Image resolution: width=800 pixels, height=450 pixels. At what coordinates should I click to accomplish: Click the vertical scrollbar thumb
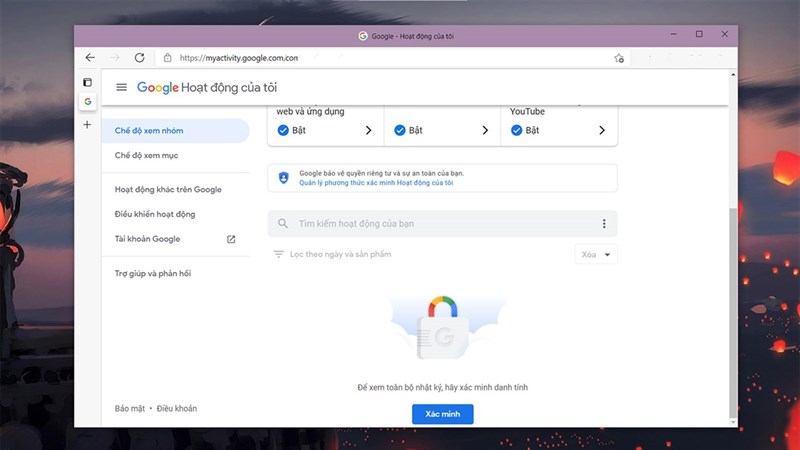click(733, 312)
